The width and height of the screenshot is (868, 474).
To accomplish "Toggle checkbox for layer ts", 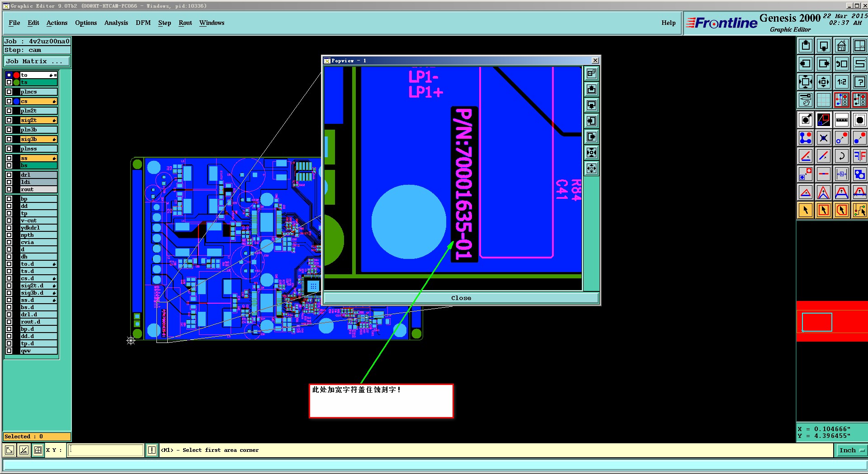I will pos(9,82).
